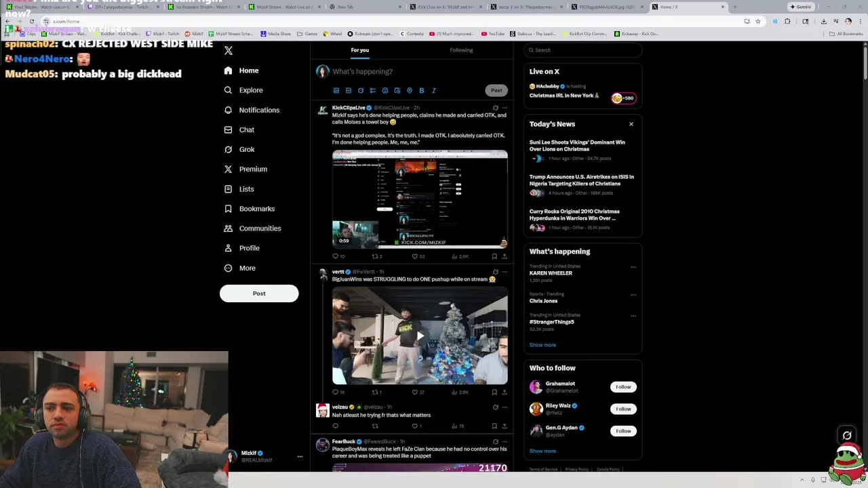868x488 pixels.
Task: Open Chris Jones trend options
Action: tap(633, 295)
